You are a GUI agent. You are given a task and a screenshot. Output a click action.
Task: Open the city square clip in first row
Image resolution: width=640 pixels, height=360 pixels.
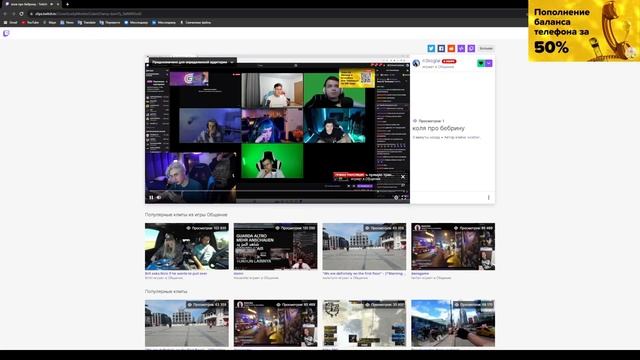pos(364,246)
